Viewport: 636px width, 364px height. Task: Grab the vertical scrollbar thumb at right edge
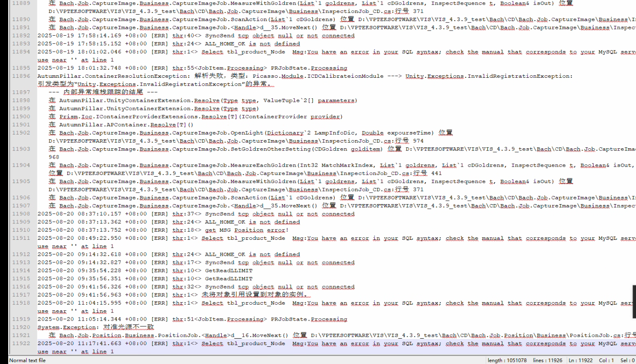tap(634, 301)
